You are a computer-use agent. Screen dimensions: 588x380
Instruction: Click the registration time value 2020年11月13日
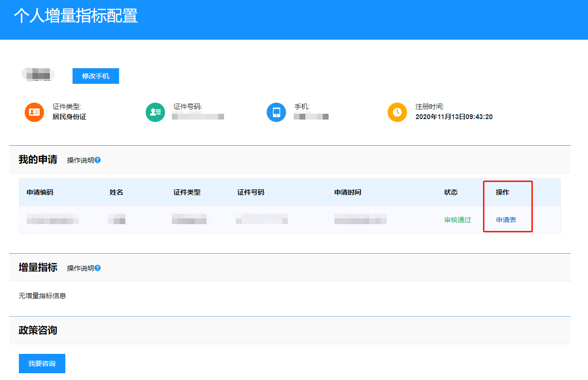click(453, 117)
